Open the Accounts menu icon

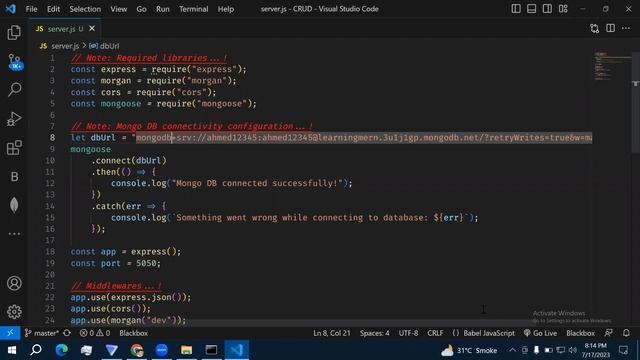(x=14, y=283)
